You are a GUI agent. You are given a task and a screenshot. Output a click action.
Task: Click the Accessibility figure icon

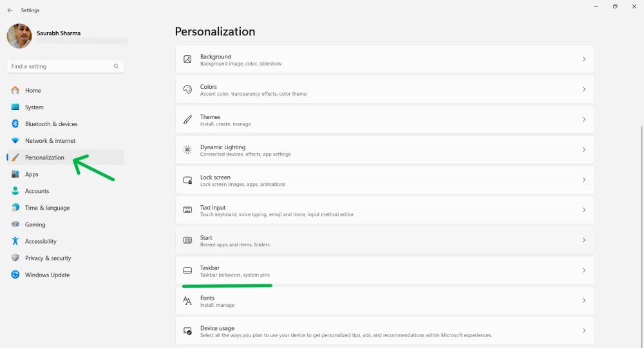click(x=15, y=241)
